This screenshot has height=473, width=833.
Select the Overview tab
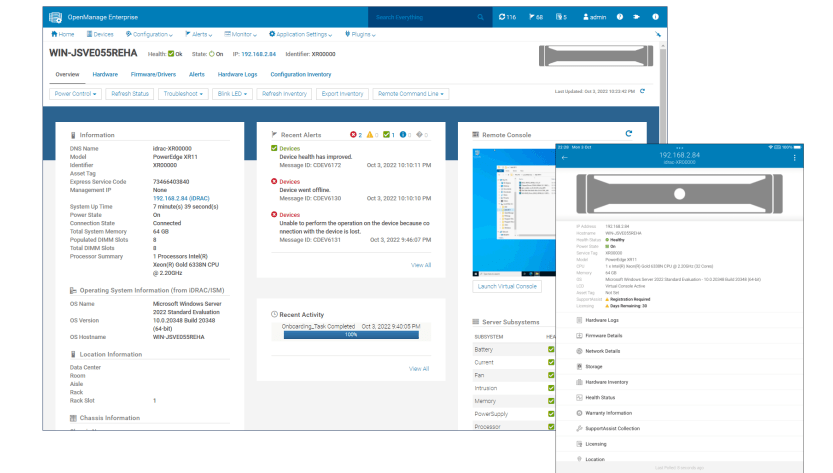pyautogui.click(x=67, y=74)
